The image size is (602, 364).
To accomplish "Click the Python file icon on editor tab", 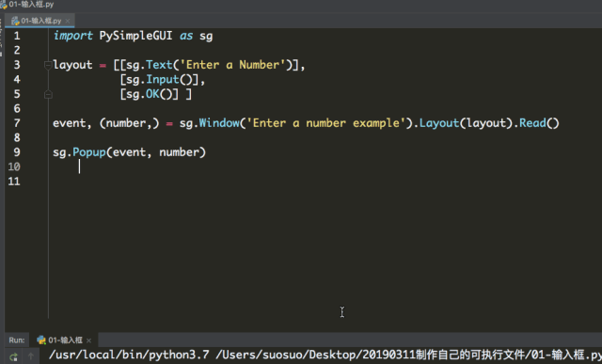I will click(15, 21).
